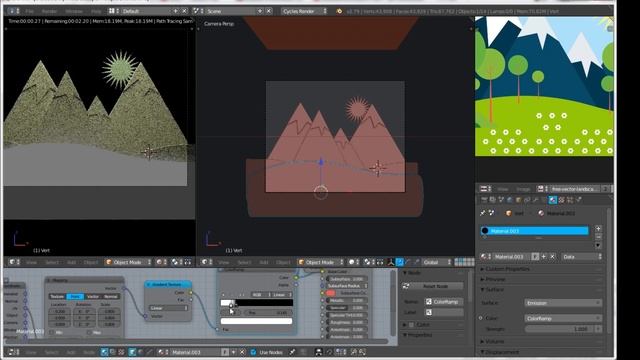Select the Vector type in Mapping node
Viewport: 640px width, 360px height.
point(93,296)
